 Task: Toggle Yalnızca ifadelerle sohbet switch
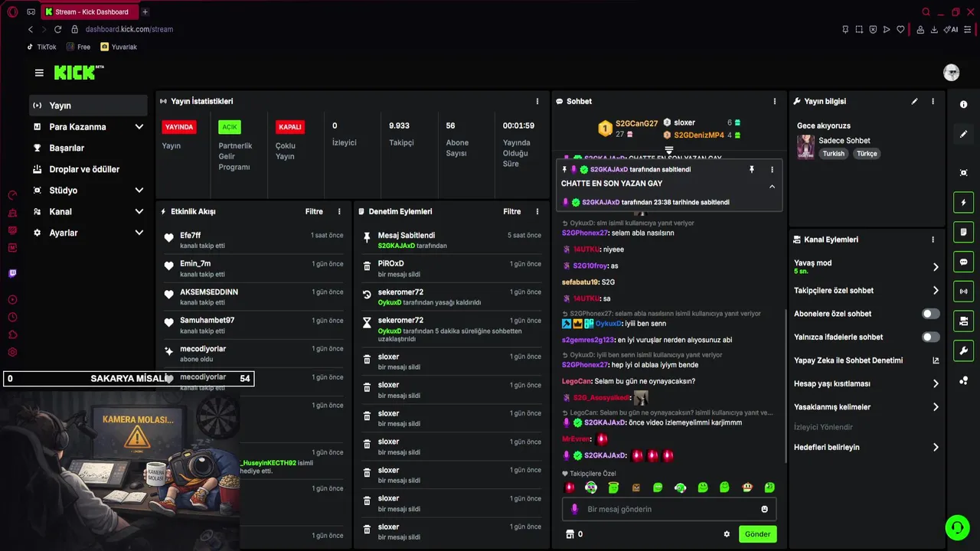[930, 337]
